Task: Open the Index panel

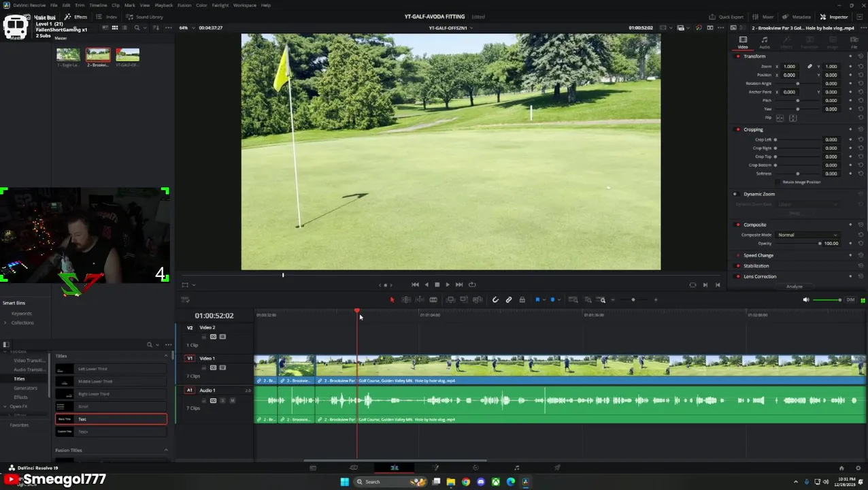Action: point(107,17)
